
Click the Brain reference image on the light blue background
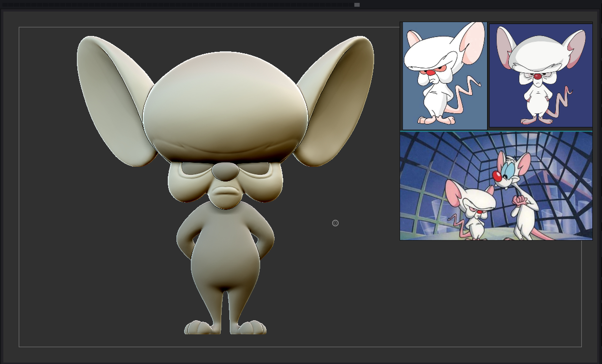coord(445,76)
